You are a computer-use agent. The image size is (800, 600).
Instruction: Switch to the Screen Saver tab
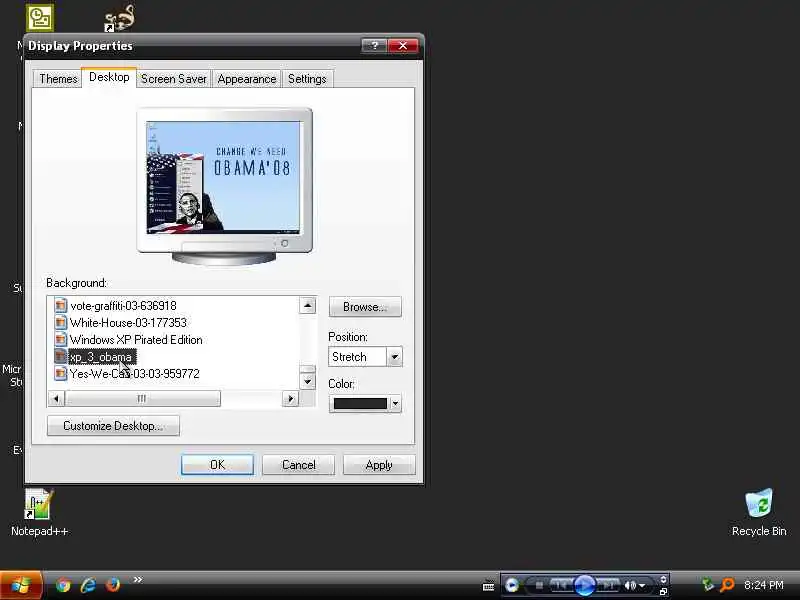point(173,79)
